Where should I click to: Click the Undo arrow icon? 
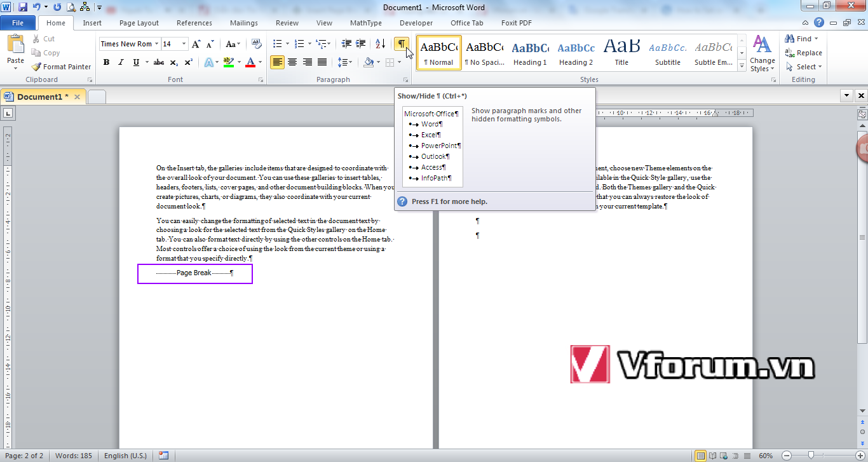click(36, 8)
